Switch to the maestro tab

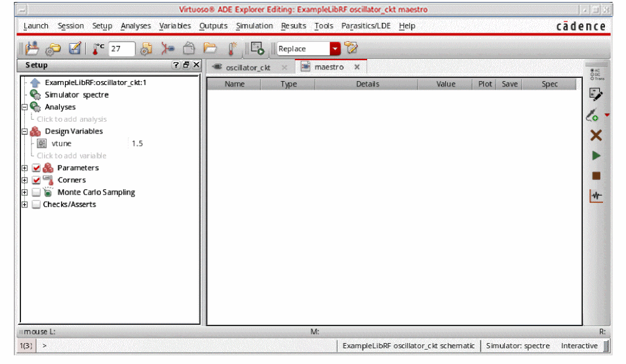point(329,67)
